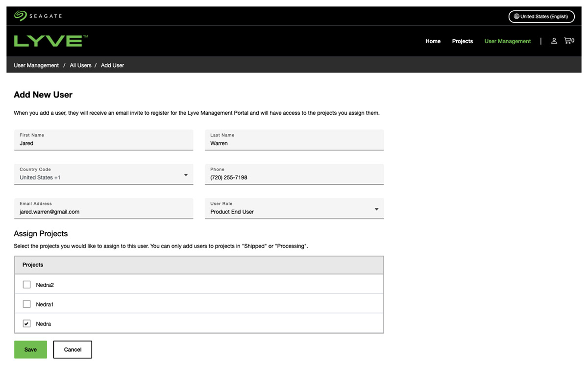This screenshot has width=588, height=371.
Task: Open United States (English) language selector
Action: coord(541,17)
